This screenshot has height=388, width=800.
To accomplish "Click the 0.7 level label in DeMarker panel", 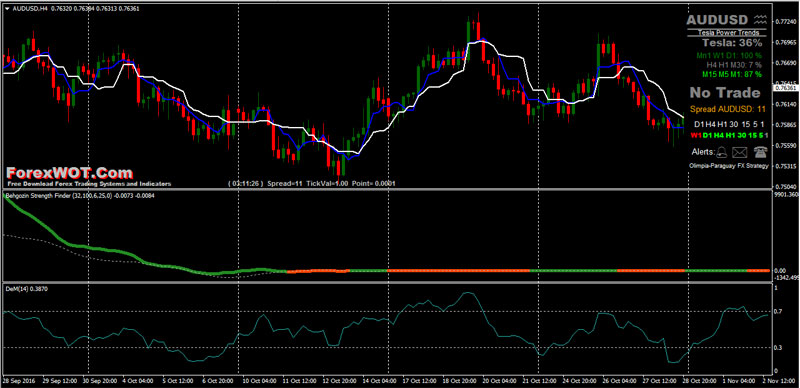I will [779, 311].
